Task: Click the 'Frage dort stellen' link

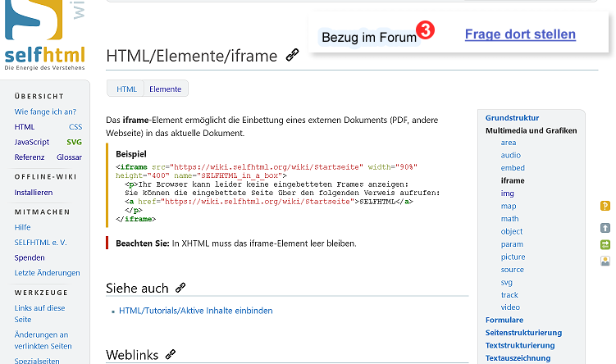Action: coord(520,34)
